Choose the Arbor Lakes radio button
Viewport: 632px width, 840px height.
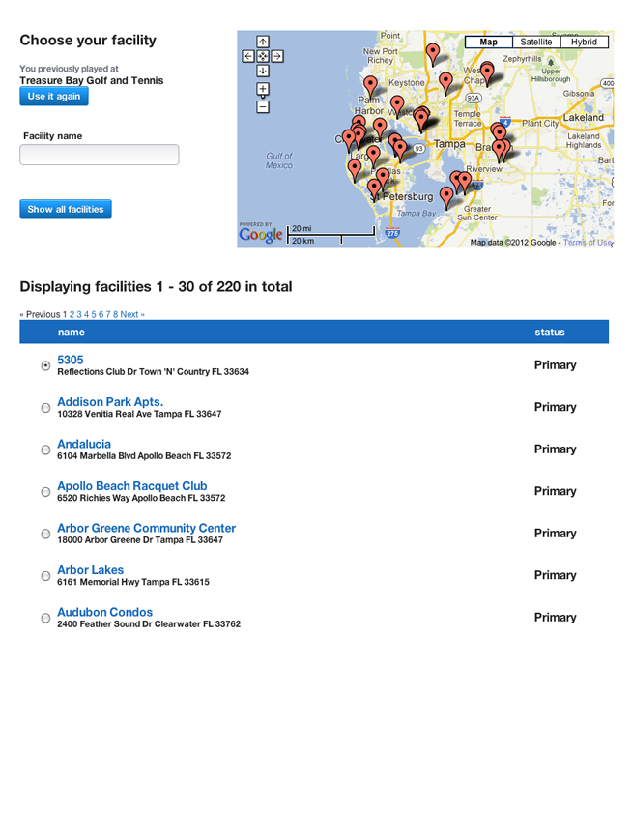pyautogui.click(x=45, y=576)
